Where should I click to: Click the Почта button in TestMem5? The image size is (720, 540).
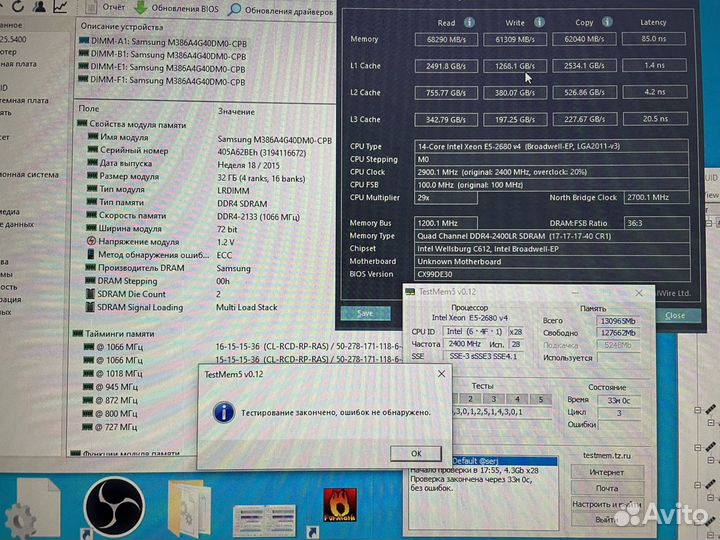pos(607,488)
